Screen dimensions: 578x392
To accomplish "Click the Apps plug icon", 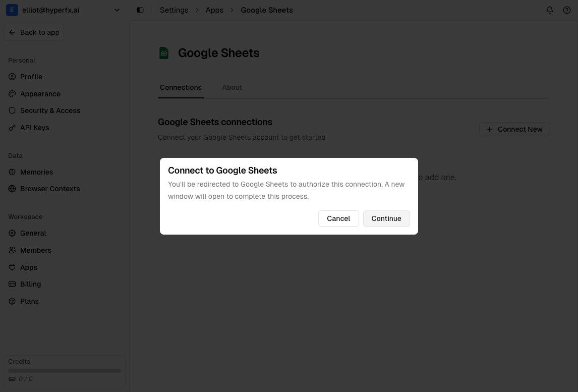I will pyautogui.click(x=12, y=267).
